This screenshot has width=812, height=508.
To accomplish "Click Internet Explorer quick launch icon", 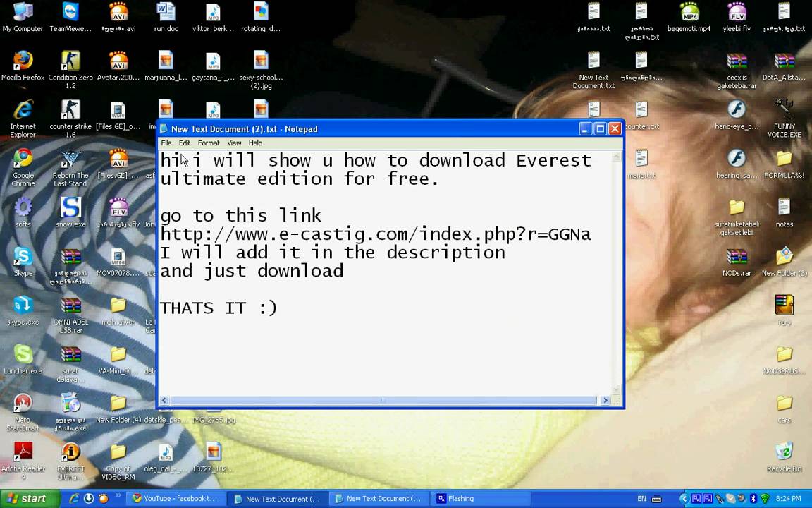I will (x=74, y=499).
